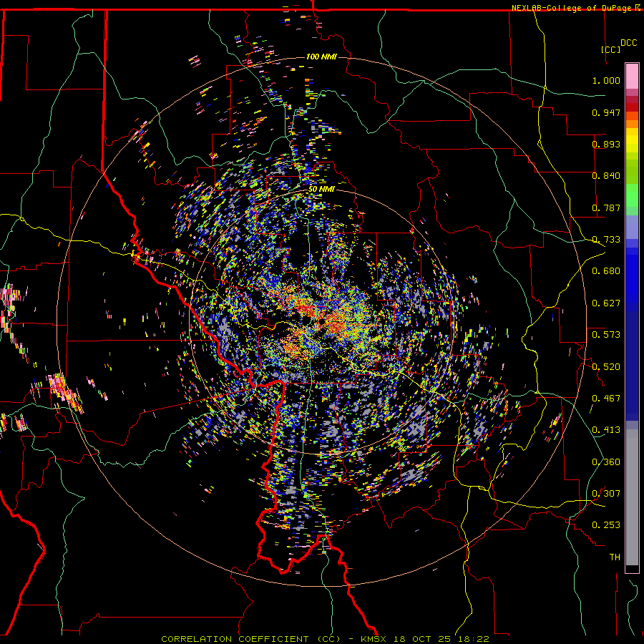Viewport: 644px width, 644px height.
Task: Click the gray lower segment of color bar
Action: pyautogui.click(x=632, y=497)
